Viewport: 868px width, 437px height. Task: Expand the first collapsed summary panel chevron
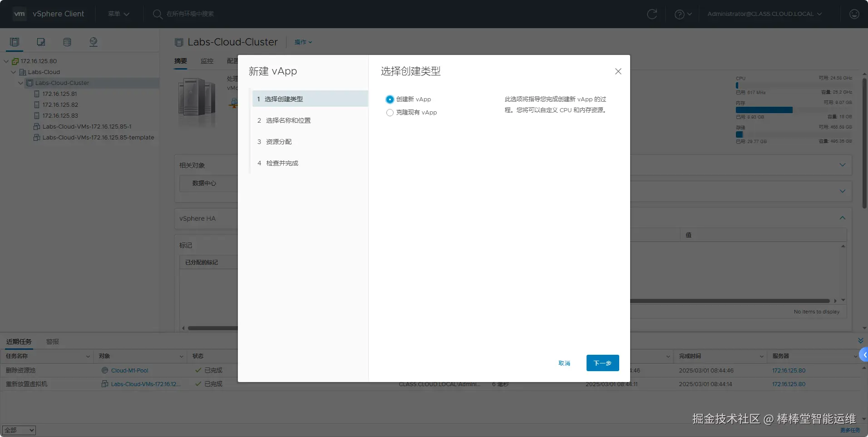click(843, 165)
